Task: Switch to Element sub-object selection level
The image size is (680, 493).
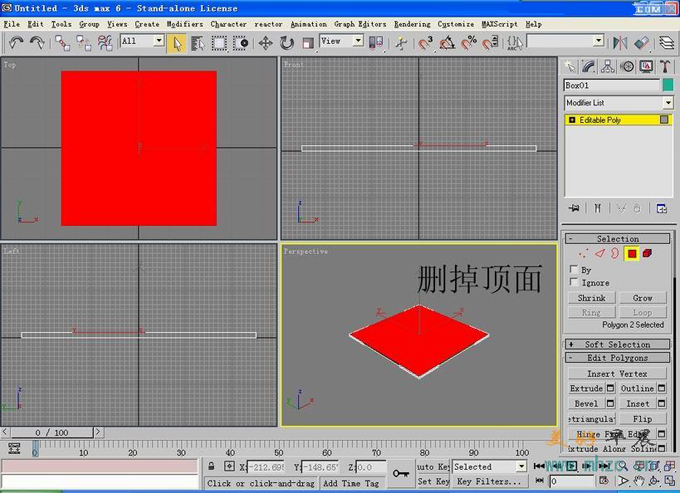Action: point(648,254)
